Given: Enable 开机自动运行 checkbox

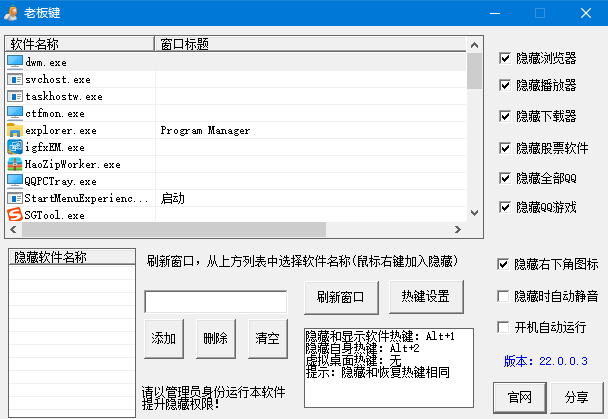Looking at the screenshot, I should click(x=503, y=328).
